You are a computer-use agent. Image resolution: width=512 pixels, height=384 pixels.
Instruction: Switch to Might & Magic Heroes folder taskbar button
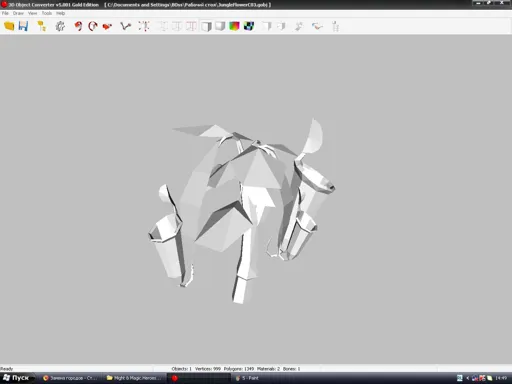coord(134,378)
